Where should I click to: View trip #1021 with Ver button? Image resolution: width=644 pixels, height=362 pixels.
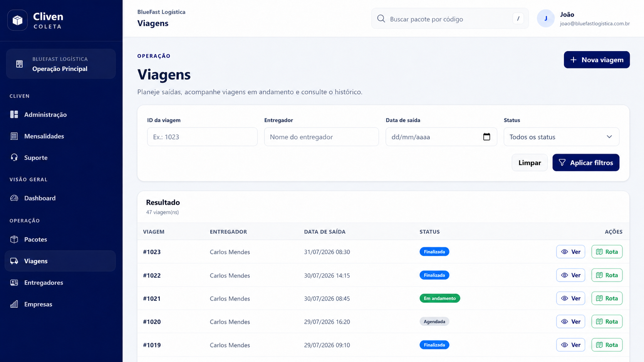pyautogui.click(x=571, y=298)
